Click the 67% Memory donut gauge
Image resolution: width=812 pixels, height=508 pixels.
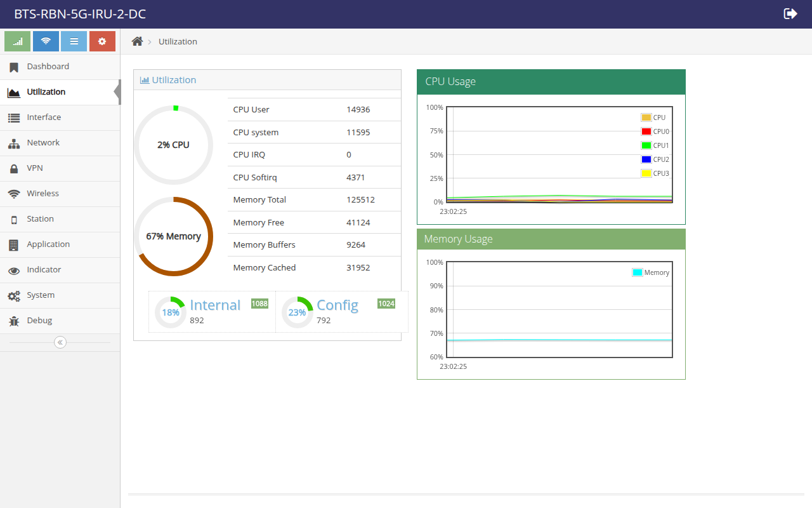click(173, 236)
